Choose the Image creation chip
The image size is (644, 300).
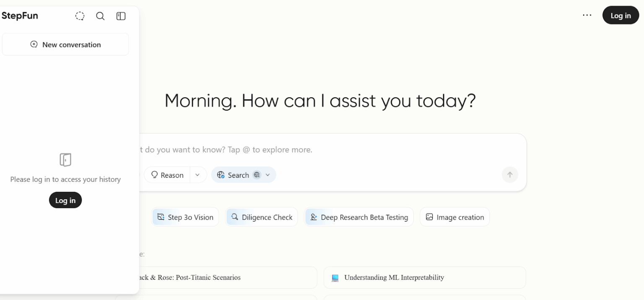pos(454,217)
